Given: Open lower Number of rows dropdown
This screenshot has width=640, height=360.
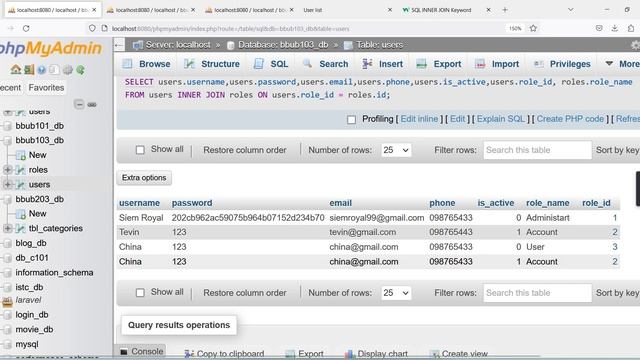Looking at the screenshot, I should pos(396,293).
